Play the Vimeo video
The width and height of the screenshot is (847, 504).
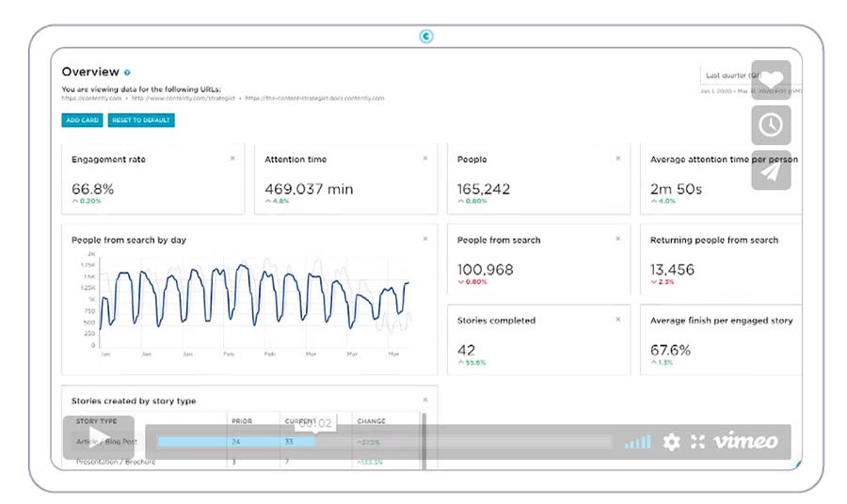(x=98, y=439)
